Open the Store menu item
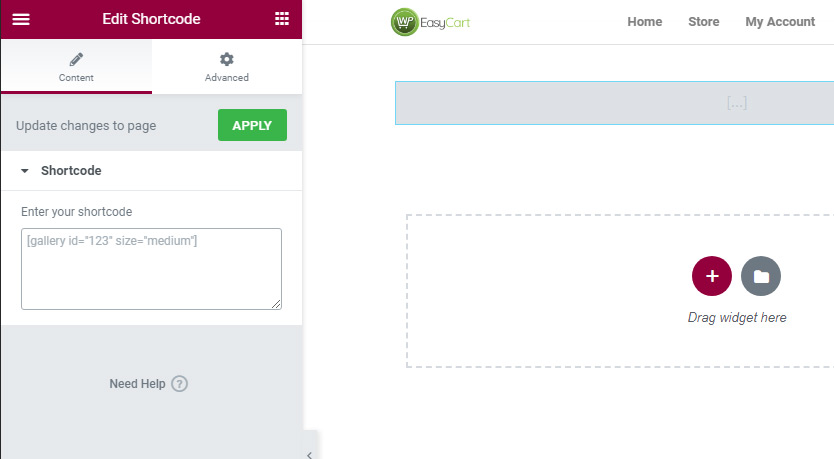Viewport: 834px width, 459px height. [x=704, y=22]
